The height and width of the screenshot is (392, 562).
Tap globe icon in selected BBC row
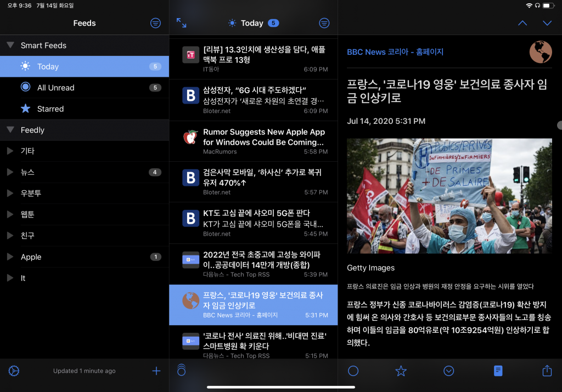tap(190, 300)
